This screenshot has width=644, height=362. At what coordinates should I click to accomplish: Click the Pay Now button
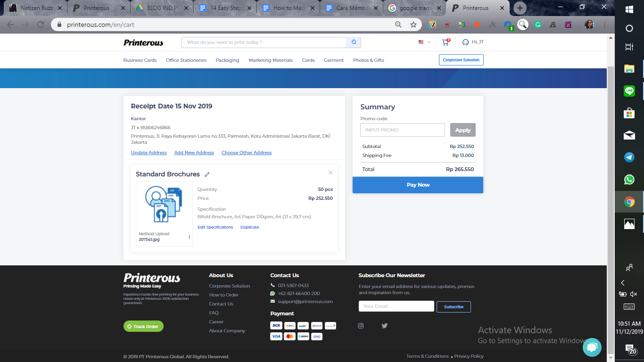[418, 185]
